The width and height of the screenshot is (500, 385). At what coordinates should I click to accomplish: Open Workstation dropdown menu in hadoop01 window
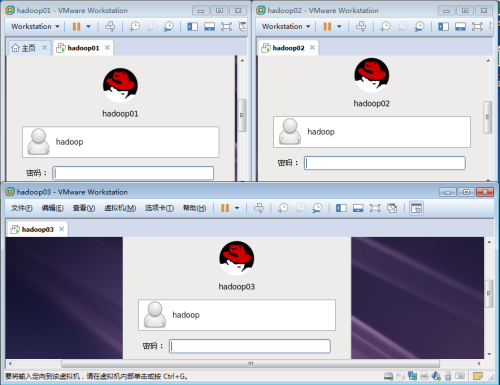[35, 26]
